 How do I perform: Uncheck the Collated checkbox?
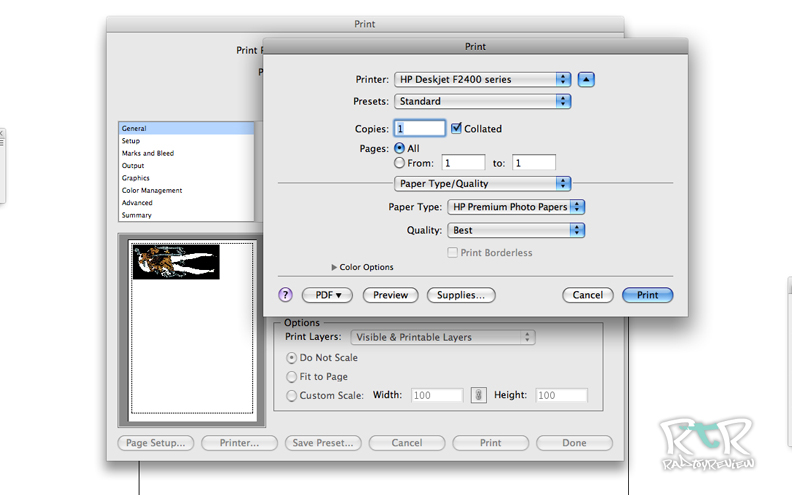(x=457, y=128)
